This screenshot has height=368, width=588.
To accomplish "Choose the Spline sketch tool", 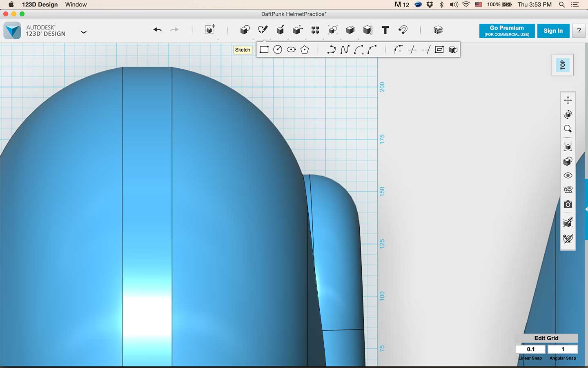I will pos(345,49).
